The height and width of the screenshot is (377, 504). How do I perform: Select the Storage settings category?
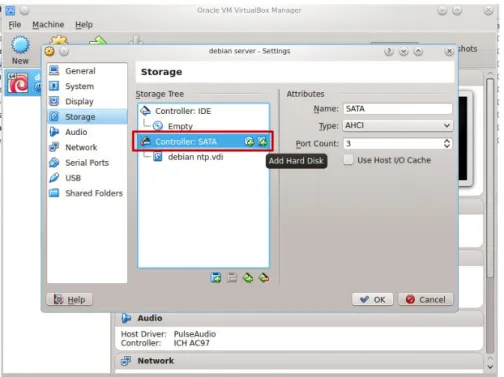pos(87,117)
